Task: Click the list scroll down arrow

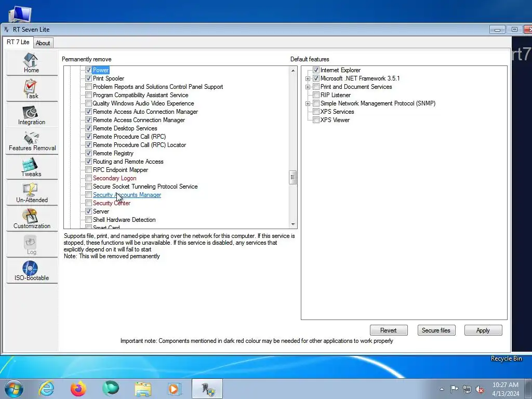Action: (293, 224)
